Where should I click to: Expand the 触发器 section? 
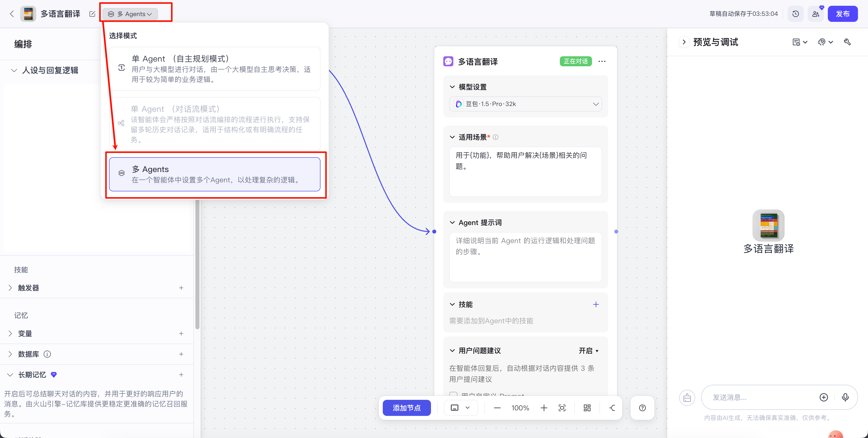click(10, 288)
